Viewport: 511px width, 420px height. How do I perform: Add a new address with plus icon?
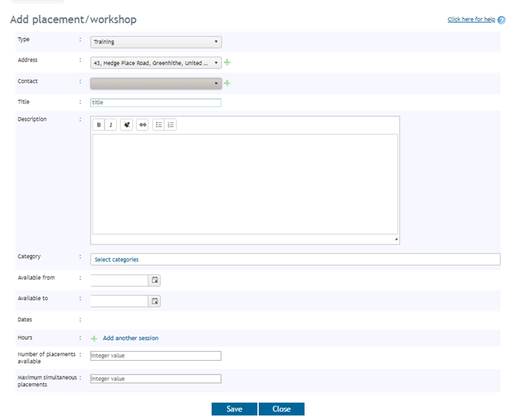click(x=227, y=62)
